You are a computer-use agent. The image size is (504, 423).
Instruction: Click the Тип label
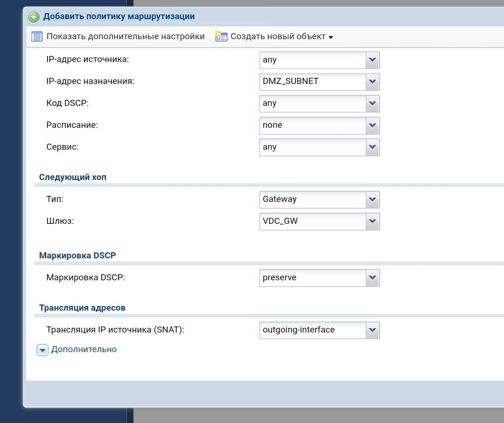tap(55, 199)
